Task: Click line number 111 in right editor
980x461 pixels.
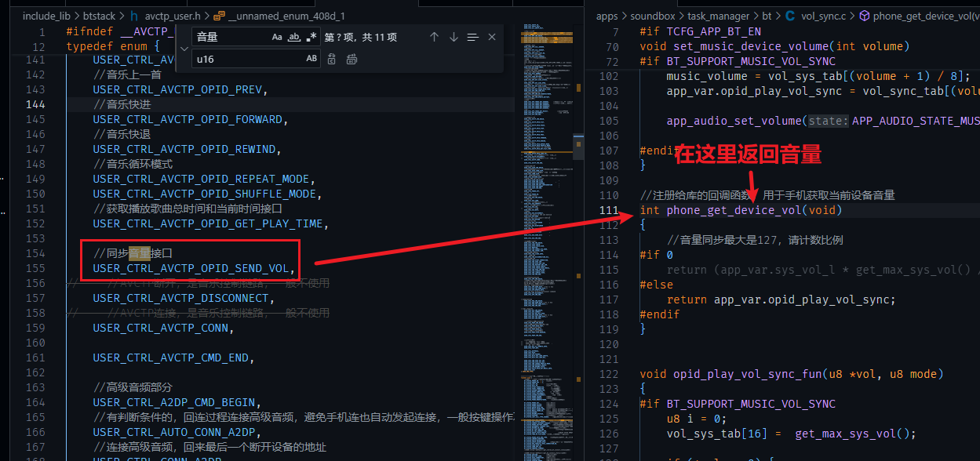Action: tap(609, 210)
